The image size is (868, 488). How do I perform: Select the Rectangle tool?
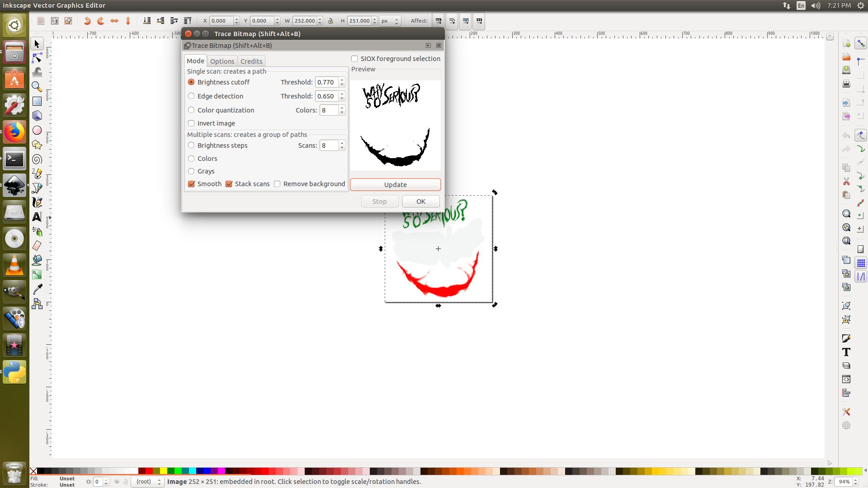pyautogui.click(x=37, y=101)
